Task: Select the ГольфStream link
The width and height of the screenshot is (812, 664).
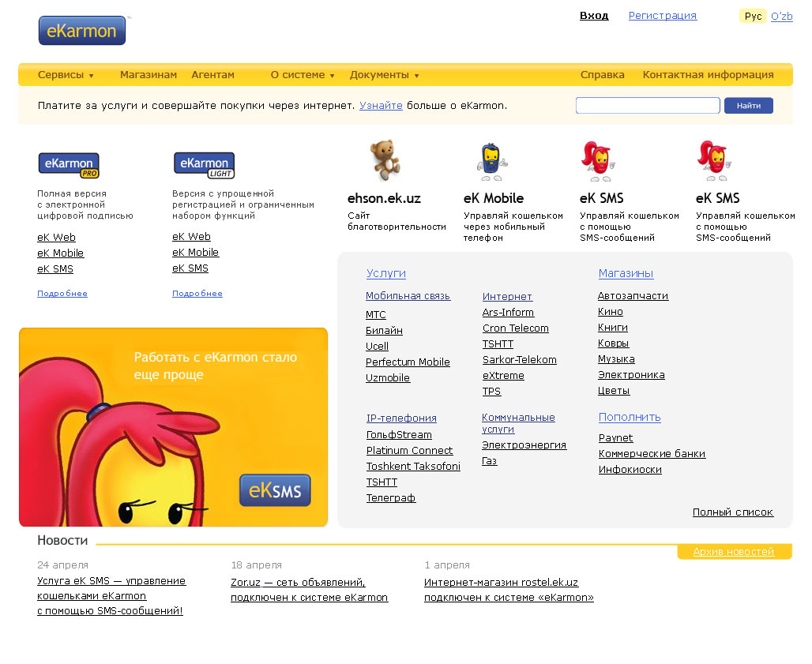Action: coord(399,435)
